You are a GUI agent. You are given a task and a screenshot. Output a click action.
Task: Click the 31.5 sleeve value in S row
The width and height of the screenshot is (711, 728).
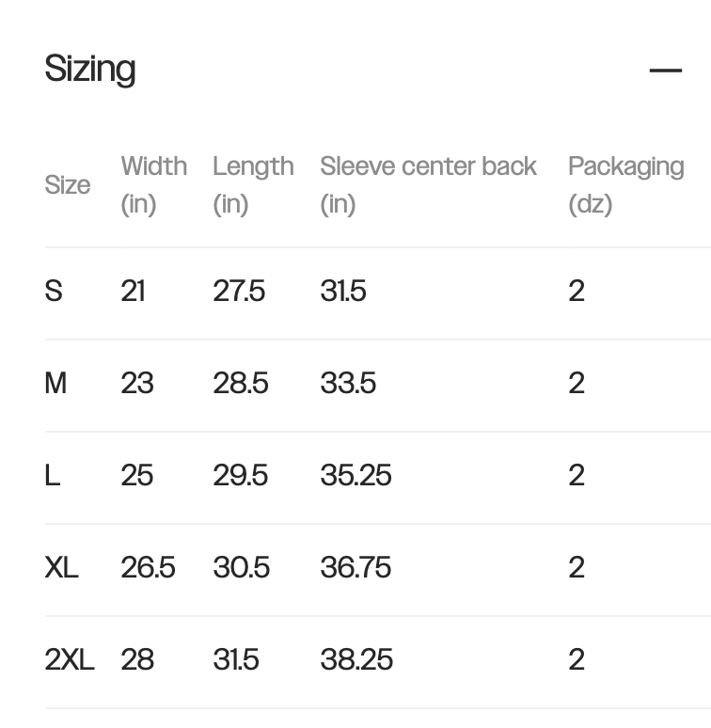pyautogui.click(x=343, y=292)
